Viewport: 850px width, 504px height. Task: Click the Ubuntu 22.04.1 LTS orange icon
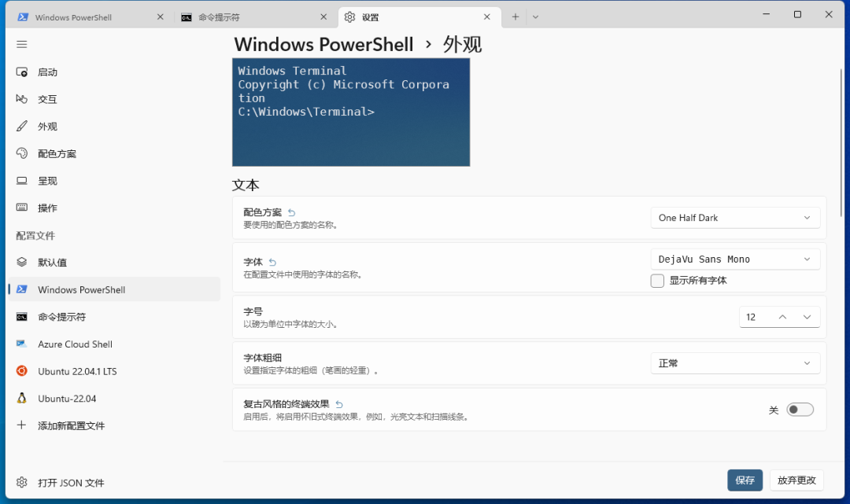point(22,371)
